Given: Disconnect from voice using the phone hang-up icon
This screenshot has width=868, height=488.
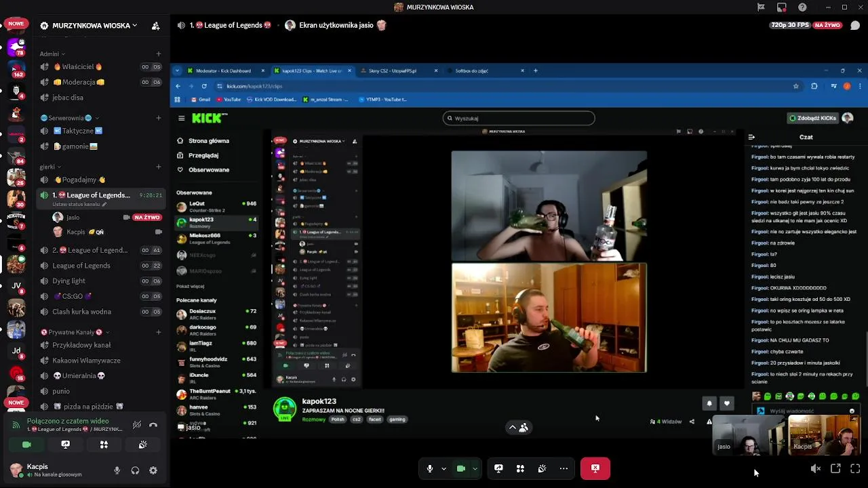Looking at the screenshot, I should click(x=153, y=425).
